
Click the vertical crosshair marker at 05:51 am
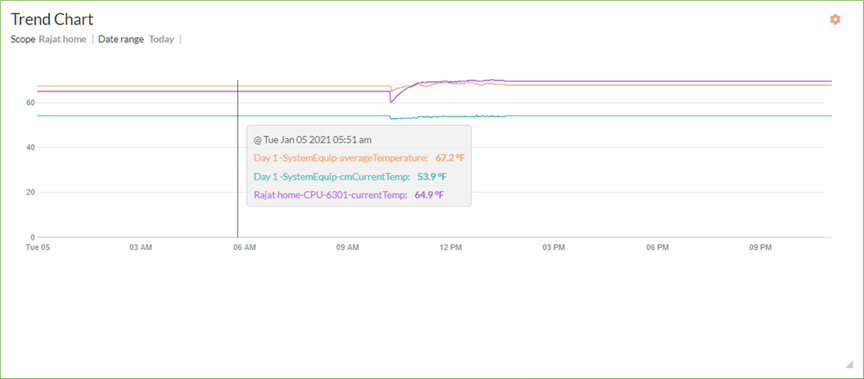point(237,159)
